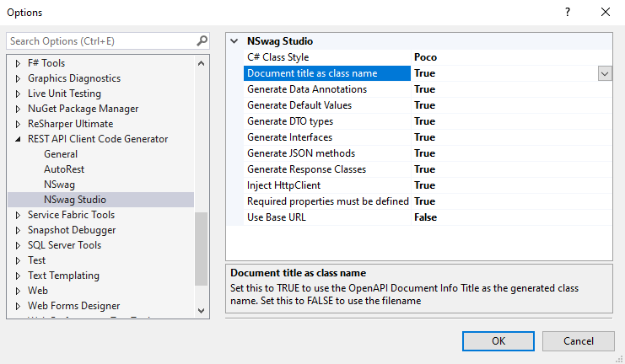The height and width of the screenshot is (364, 625).
Task: Select the NSwag Studio page
Action: 75,200
